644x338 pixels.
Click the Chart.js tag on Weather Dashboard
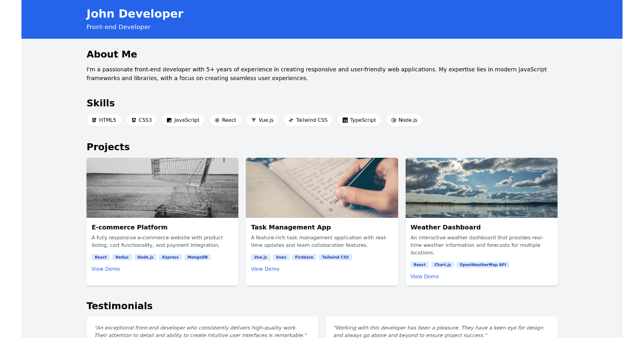(x=442, y=264)
